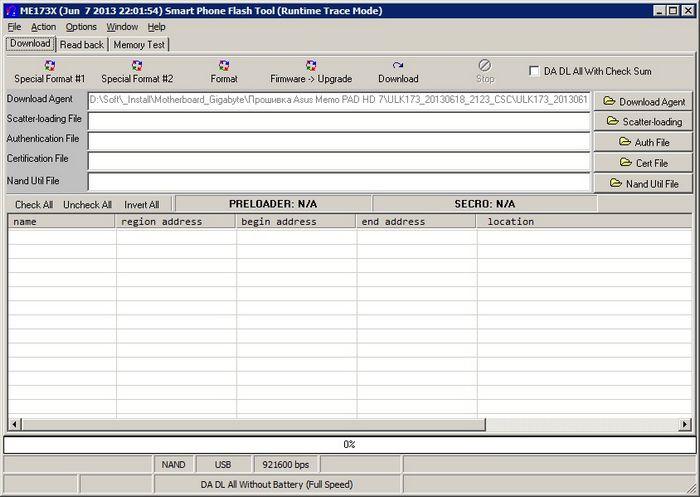Enable DA DL All With Check Sum
700x497 pixels.
point(535,71)
